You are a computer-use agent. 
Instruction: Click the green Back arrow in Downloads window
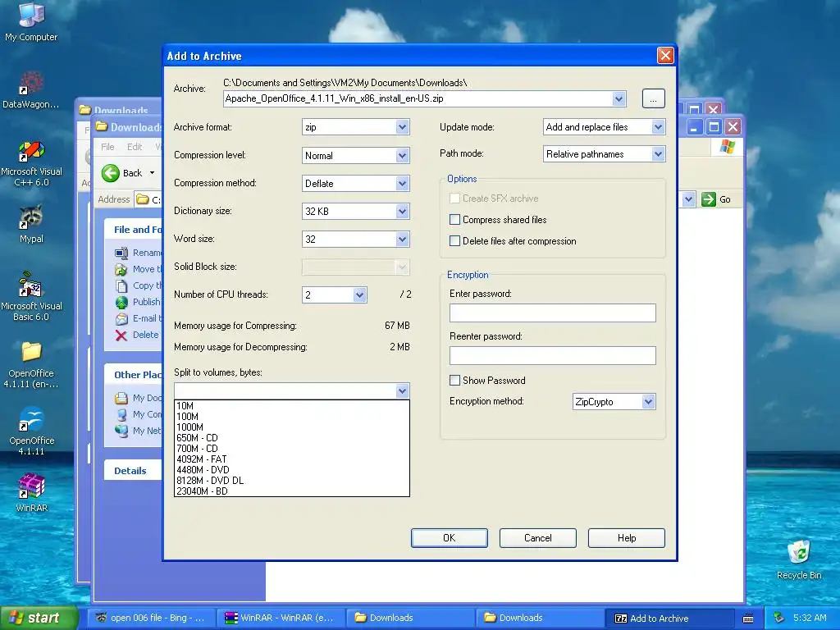tap(111, 172)
